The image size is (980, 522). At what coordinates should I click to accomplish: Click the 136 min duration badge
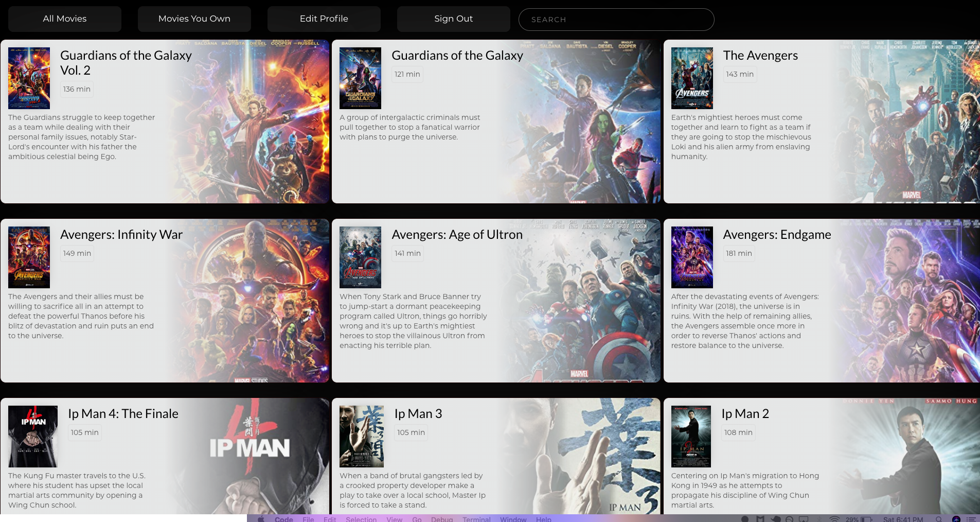pos(77,89)
